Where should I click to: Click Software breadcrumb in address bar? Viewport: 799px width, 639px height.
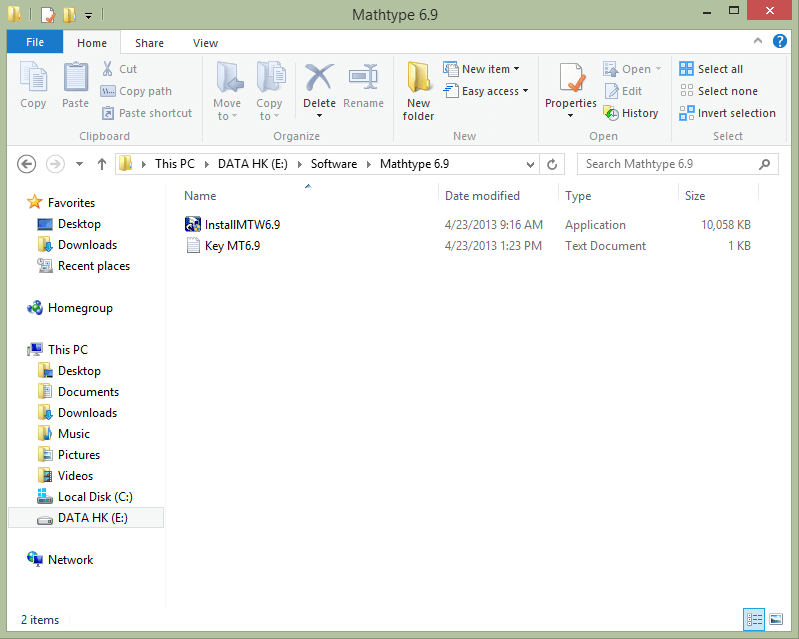tap(334, 164)
